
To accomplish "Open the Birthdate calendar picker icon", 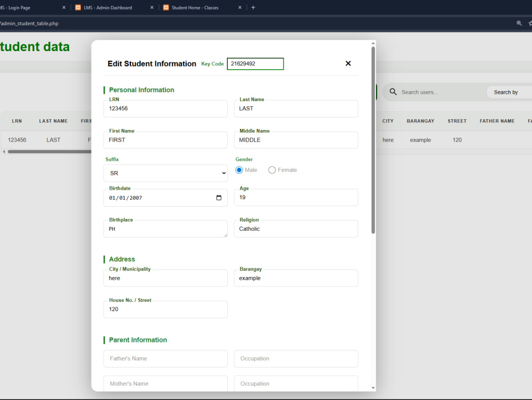I will pyautogui.click(x=219, y=198).
